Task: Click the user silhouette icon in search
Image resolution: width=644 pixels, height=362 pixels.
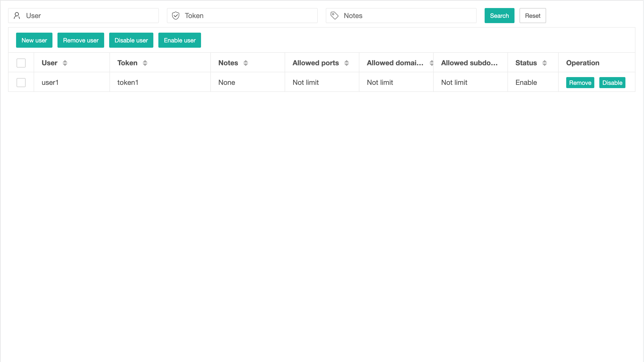Action: (17, 16)
